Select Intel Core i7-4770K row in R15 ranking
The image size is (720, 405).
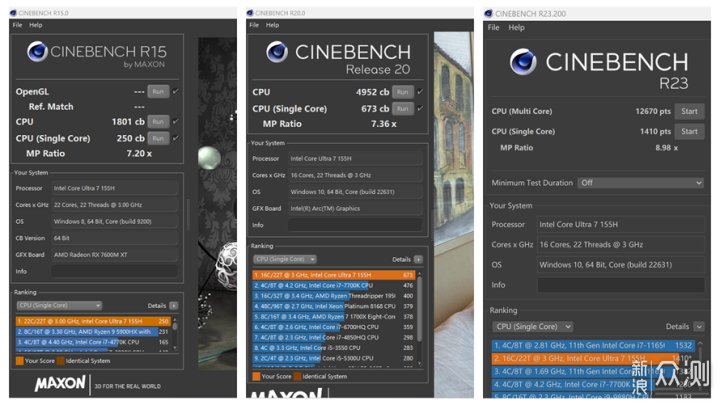pos(93,342)
